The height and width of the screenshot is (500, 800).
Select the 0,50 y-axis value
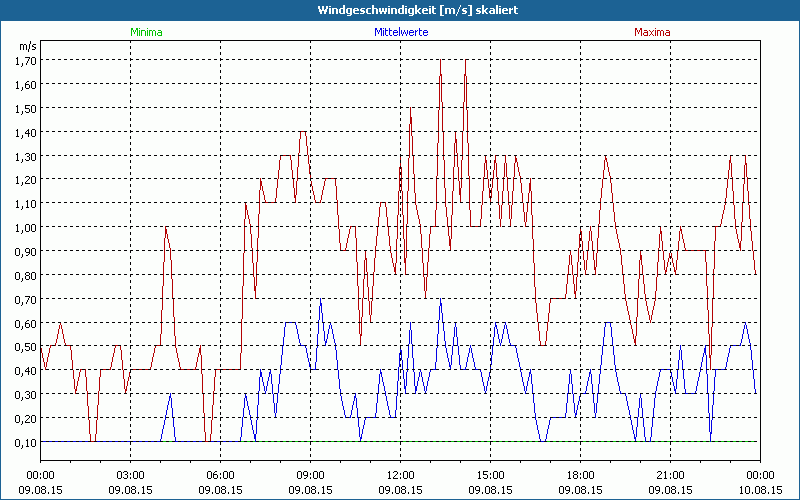25,347
